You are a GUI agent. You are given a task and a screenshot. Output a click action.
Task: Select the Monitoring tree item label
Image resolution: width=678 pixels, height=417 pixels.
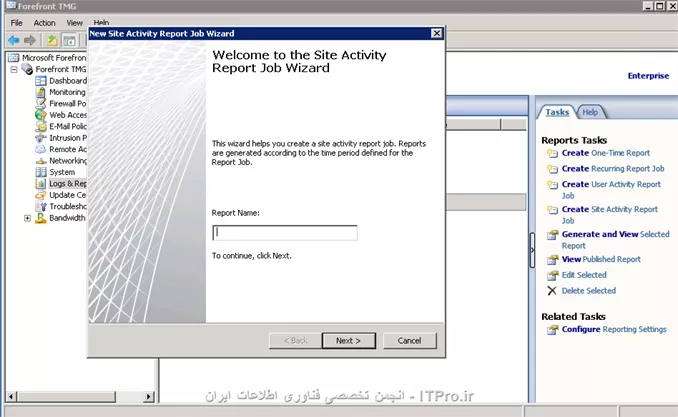tap(67, 92)
